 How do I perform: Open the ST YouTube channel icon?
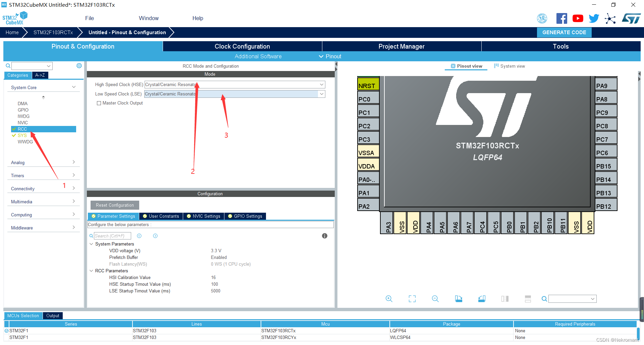[578, 18]
